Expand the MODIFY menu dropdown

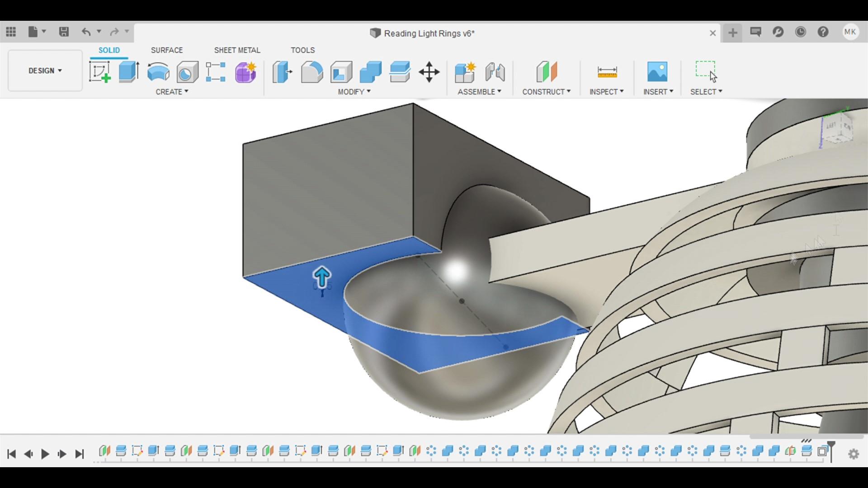point(354,92)
